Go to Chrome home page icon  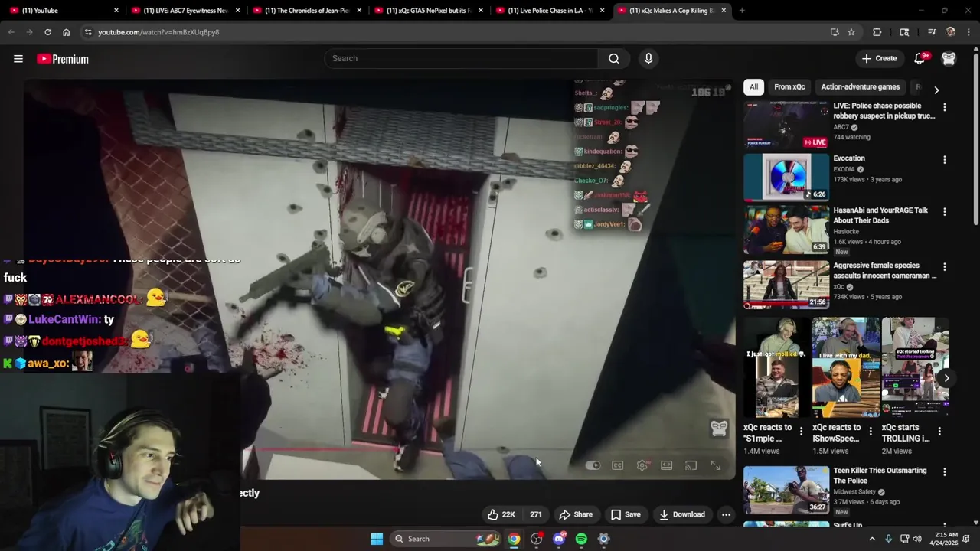click(66, 32)
